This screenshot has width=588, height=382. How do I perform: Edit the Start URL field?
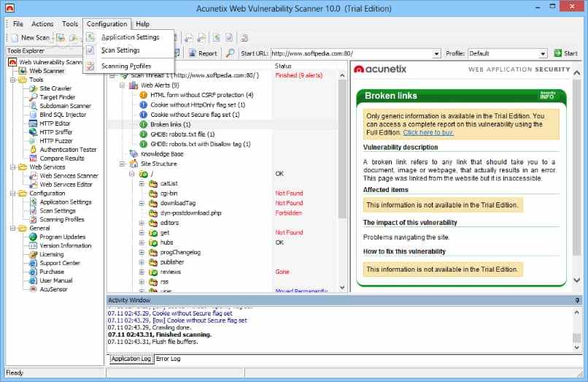tap(352, 53)
